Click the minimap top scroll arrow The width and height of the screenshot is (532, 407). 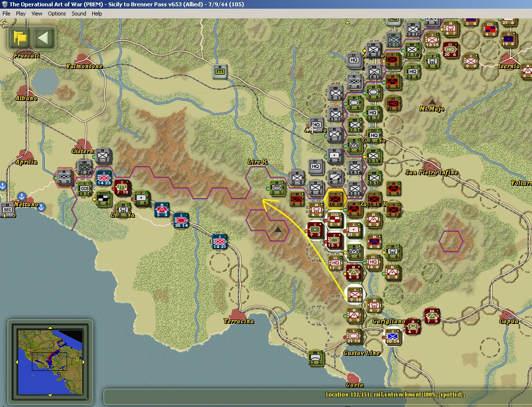[x=50, y=328]
